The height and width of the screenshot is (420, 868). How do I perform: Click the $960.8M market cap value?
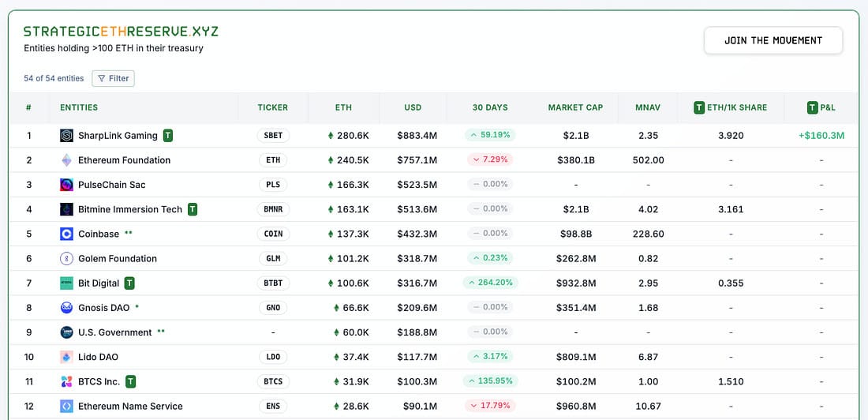click(x=576, y=406)
